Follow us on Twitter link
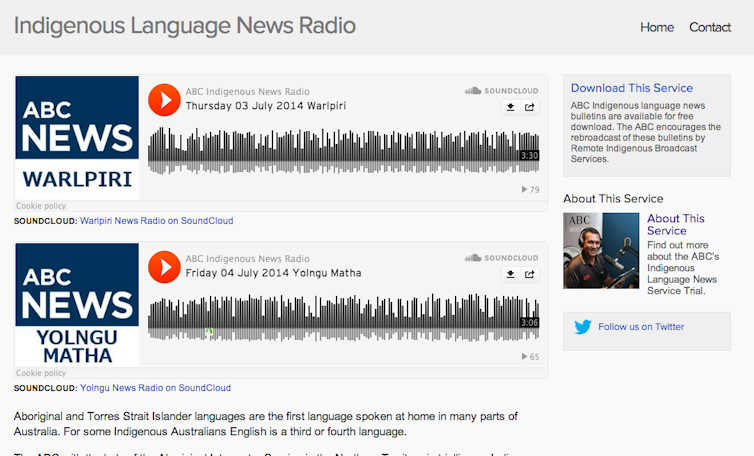 point(641,327)
